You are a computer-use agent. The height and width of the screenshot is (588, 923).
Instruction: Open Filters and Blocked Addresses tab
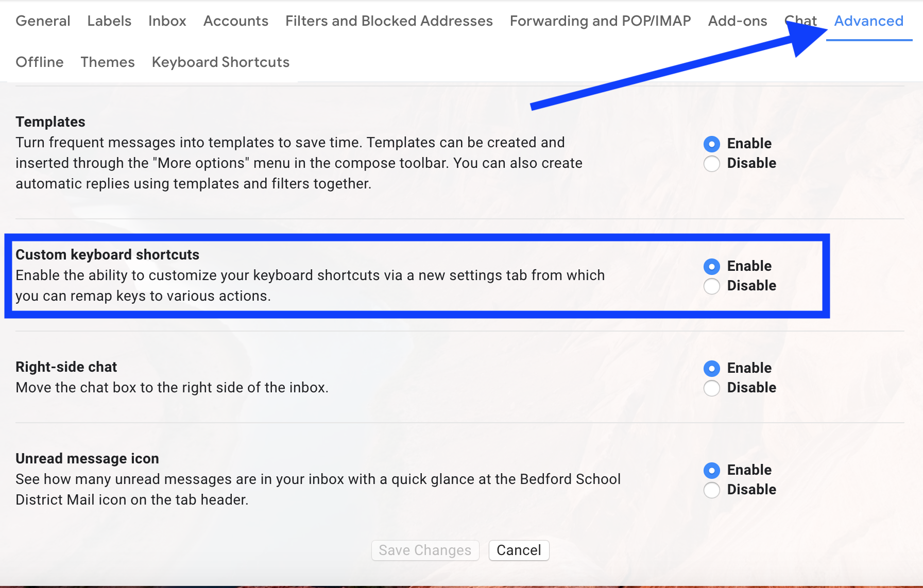click(x=389, y=21)
